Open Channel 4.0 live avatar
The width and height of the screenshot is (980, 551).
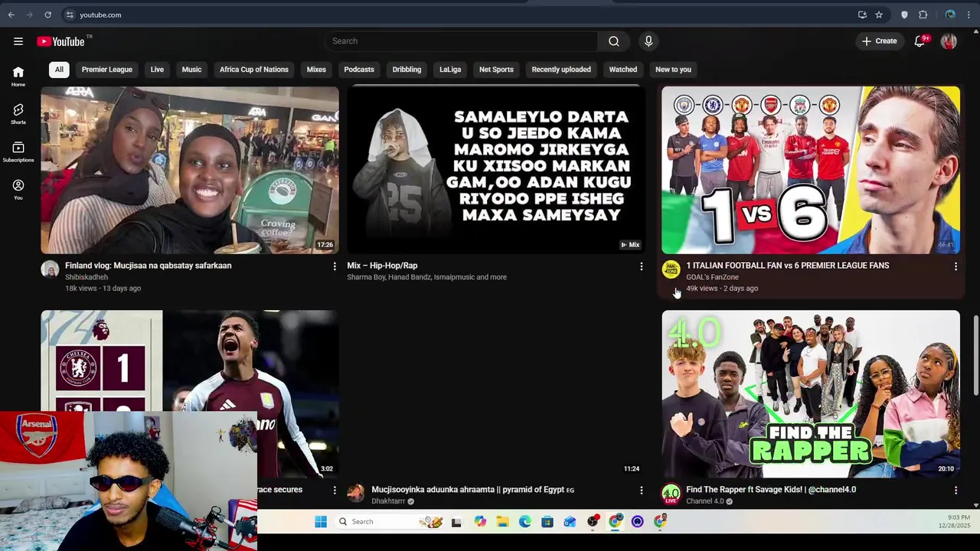coord(671,494)
